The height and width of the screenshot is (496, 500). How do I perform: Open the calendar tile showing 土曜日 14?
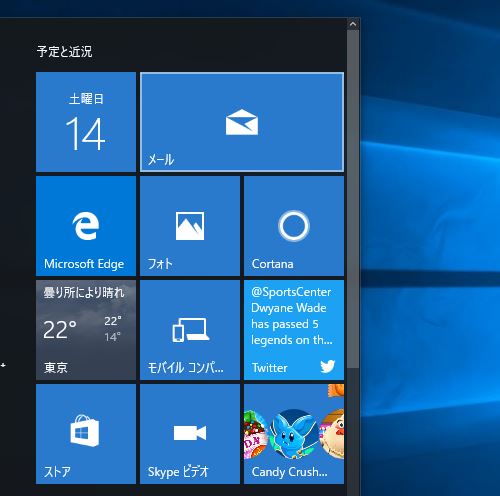pos(86,122)
